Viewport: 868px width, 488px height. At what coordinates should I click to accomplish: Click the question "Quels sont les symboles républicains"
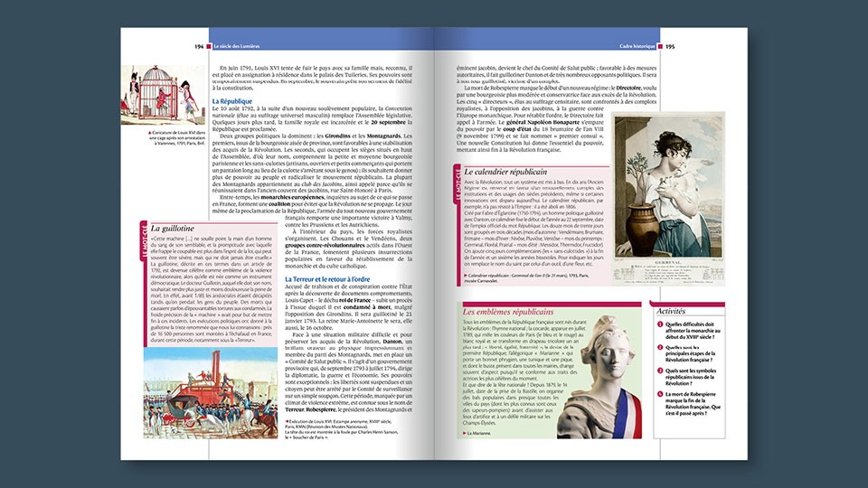tap(690, 377)
